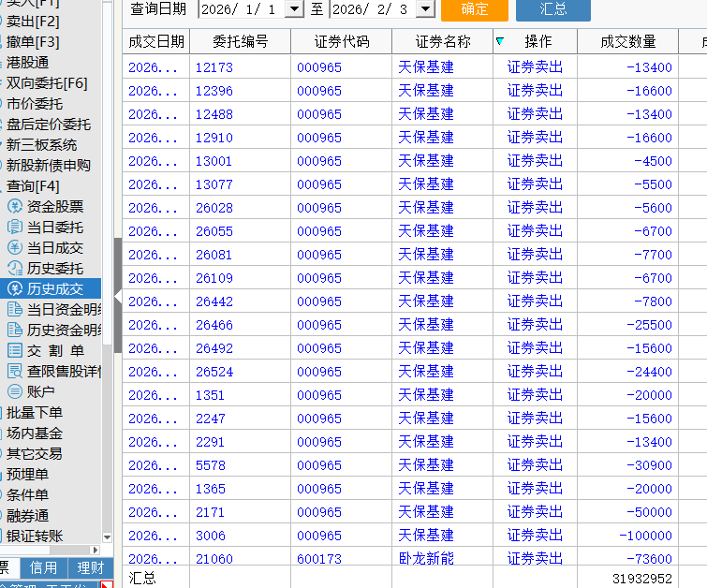
Task: Click sidebar scroll-down arrow
Action: (108, 537)
